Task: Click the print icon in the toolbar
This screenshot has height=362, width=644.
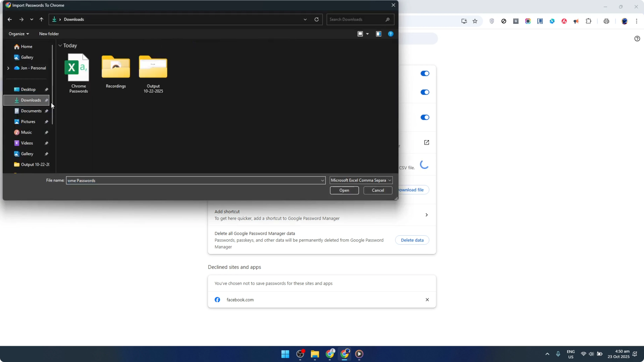Action: tap(606, 21)
